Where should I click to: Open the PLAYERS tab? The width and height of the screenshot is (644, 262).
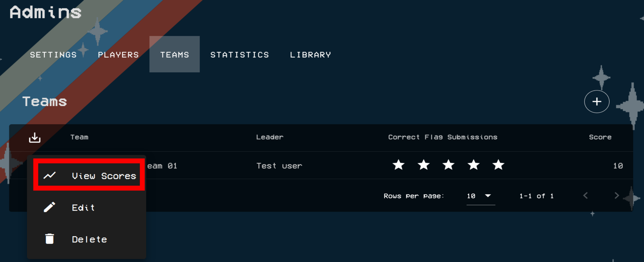click(x=118, y=55)
